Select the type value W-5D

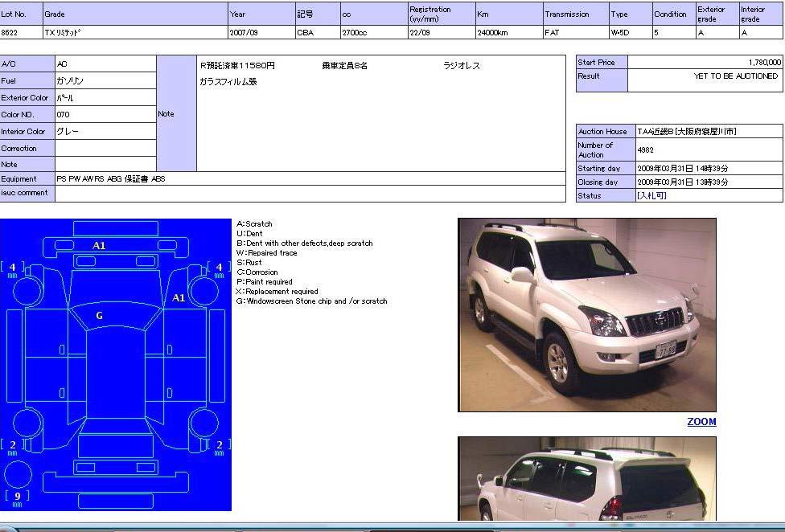coord(620,32)
